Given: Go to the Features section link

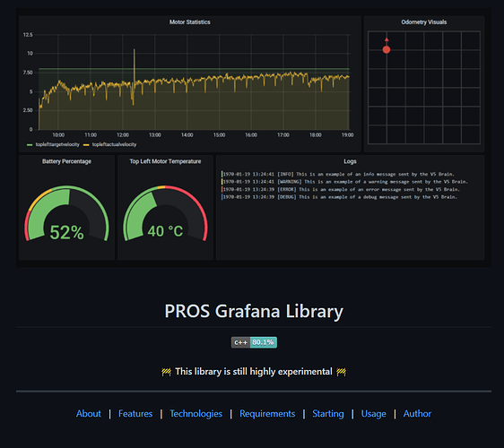Looking at the screenshot, I should [x=135, y=413].
